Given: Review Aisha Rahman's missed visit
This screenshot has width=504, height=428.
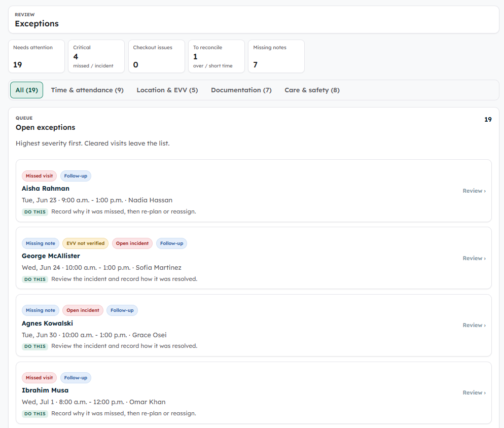Looking at the screenshot, I should 474,191.
